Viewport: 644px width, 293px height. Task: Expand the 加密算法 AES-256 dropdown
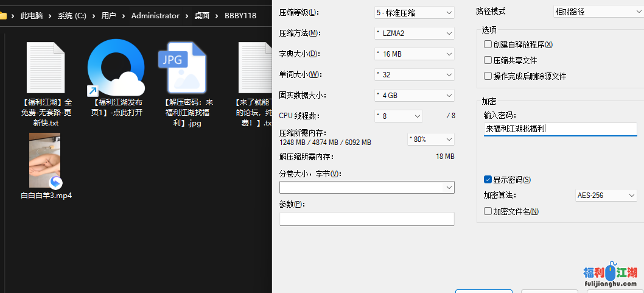(x=605, y=196)
